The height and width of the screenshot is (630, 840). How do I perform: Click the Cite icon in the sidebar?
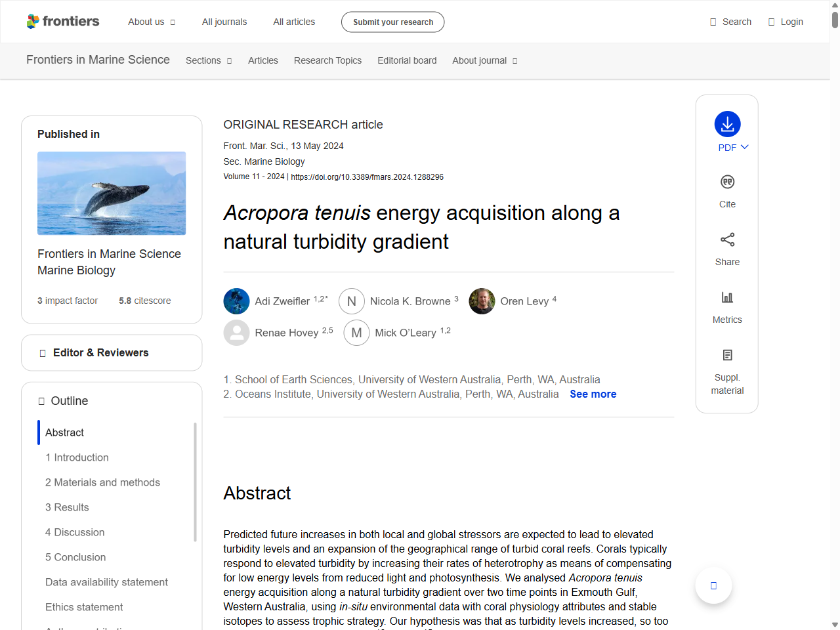(727, 182)
